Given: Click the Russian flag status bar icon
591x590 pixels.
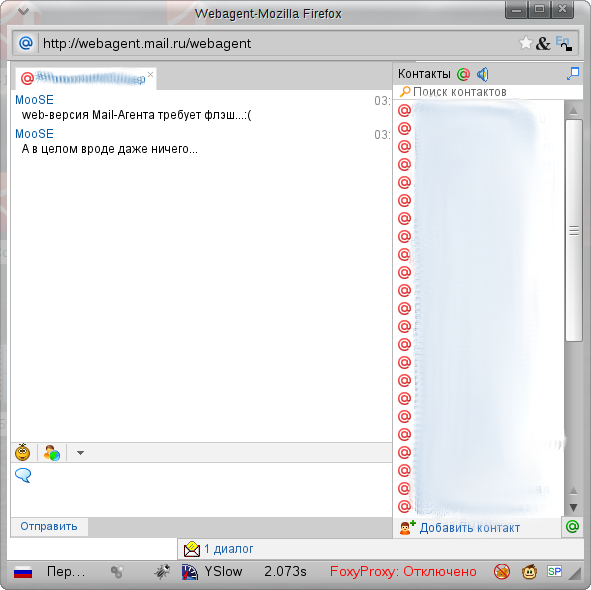Looking at the screenshot, I should point(23,572).
